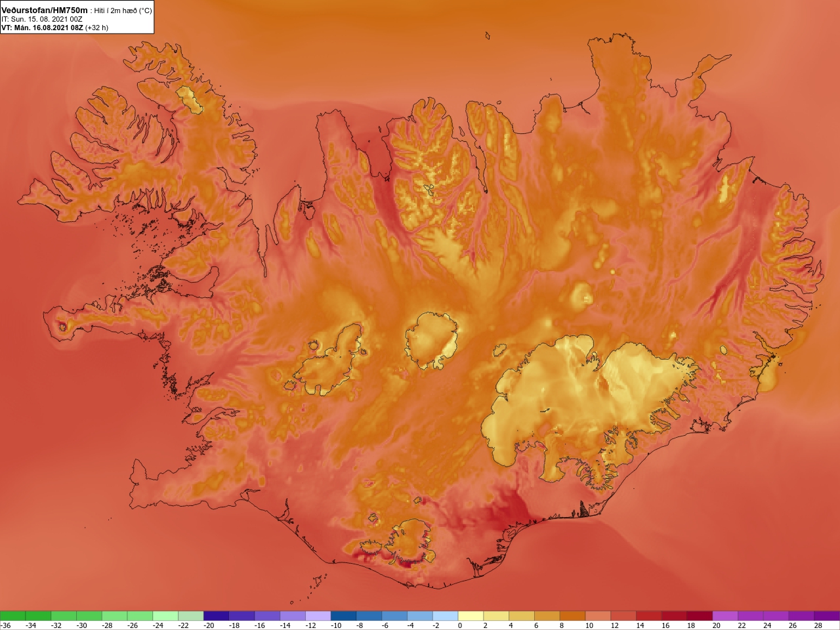The height and width of the screenshot is (630, 840).
Task: Click the salmon swatch between 10 and 12
Action: 598,616
